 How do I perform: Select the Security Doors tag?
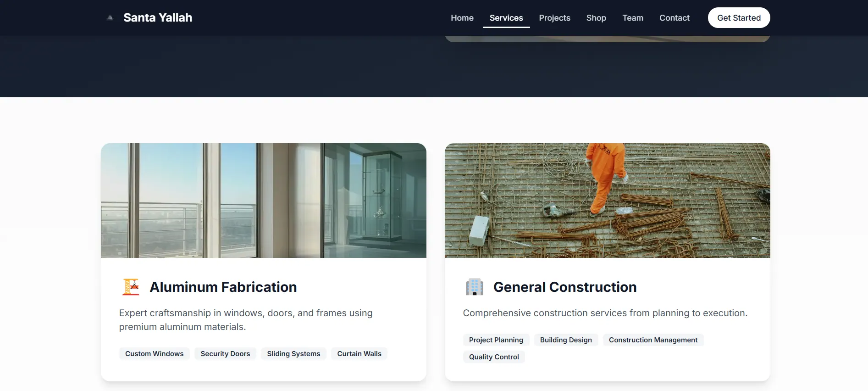point(225,354)
